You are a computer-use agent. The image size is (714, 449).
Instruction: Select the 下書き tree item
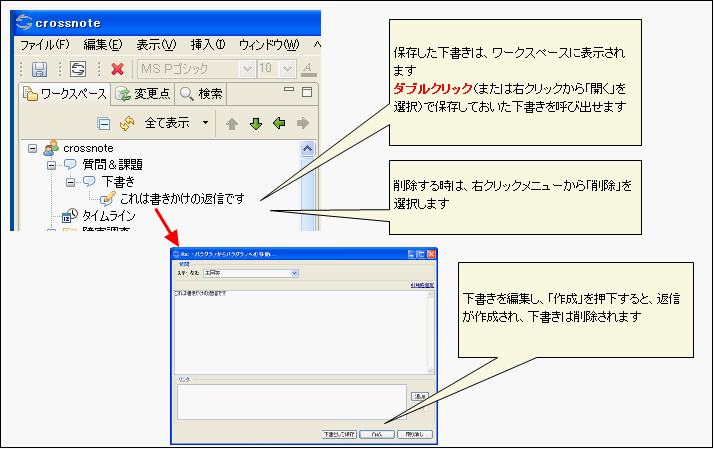[x=118, y=181]
